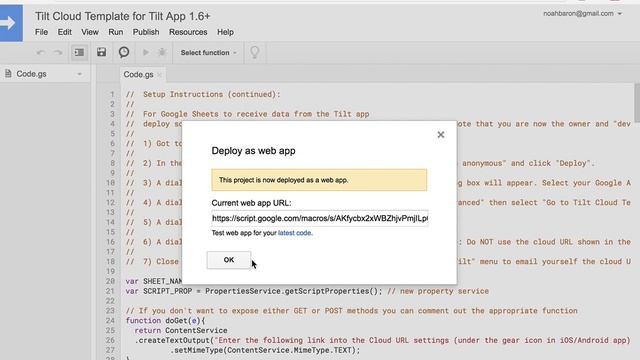This screenshot has height=360, width=640.
Task: Click the 'For Google Sheets to receive data' comment
Action: (247, 114)
